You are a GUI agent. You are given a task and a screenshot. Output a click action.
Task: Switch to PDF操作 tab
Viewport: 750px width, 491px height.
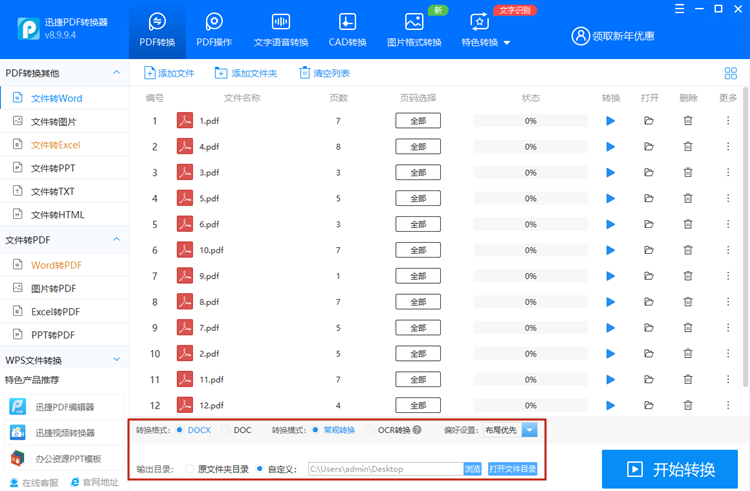point(214,30)
